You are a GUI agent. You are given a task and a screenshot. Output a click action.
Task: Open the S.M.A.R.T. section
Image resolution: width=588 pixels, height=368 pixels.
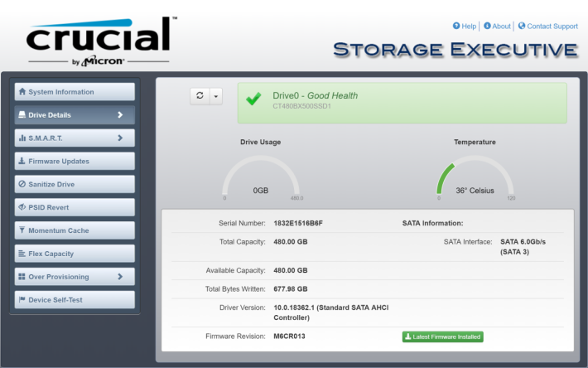(x=75, y=138)
